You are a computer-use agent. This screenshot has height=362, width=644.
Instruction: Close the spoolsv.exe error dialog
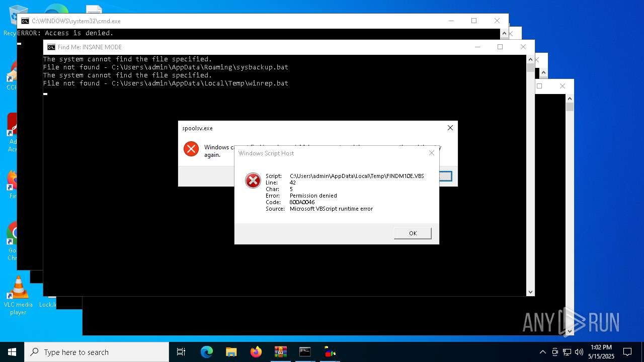450,128
